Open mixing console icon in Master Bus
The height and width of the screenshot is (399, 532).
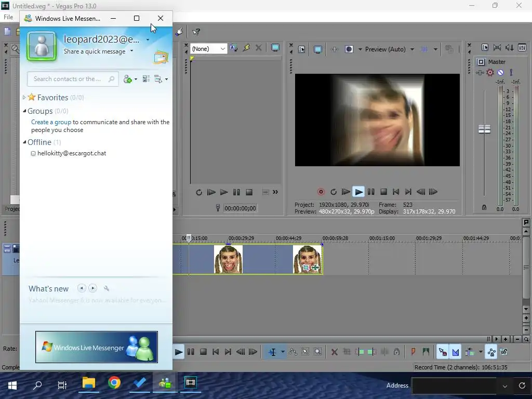click(x=522, y=47)
